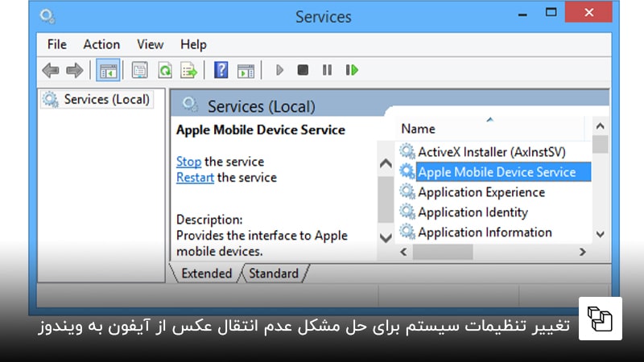Go forward with the right arrow toolbar icon
The height and width of the screenshot is (362, 644).
click(x=74, y=70)
